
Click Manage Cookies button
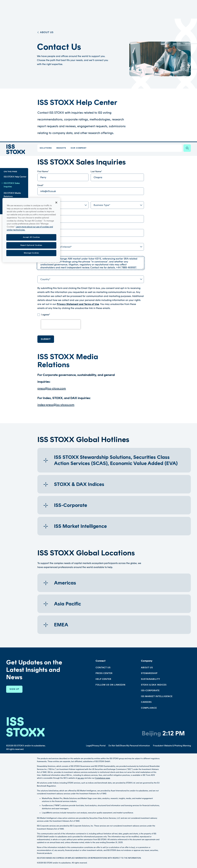31,253
